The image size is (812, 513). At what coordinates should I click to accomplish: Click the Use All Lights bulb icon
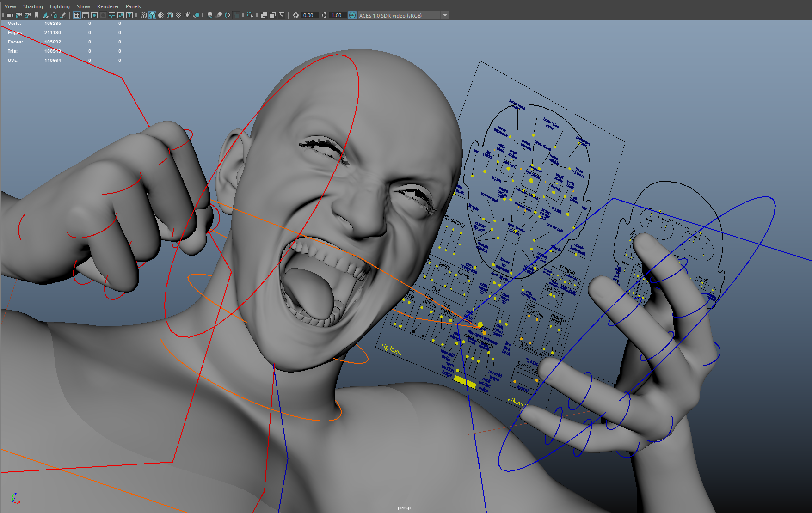[x=187, y=15]
